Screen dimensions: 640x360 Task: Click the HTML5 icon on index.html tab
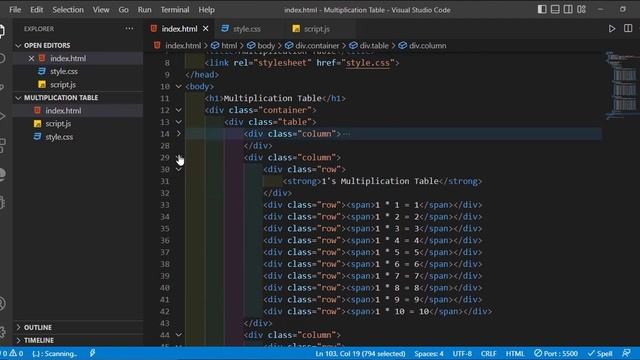tap(154, 29)
